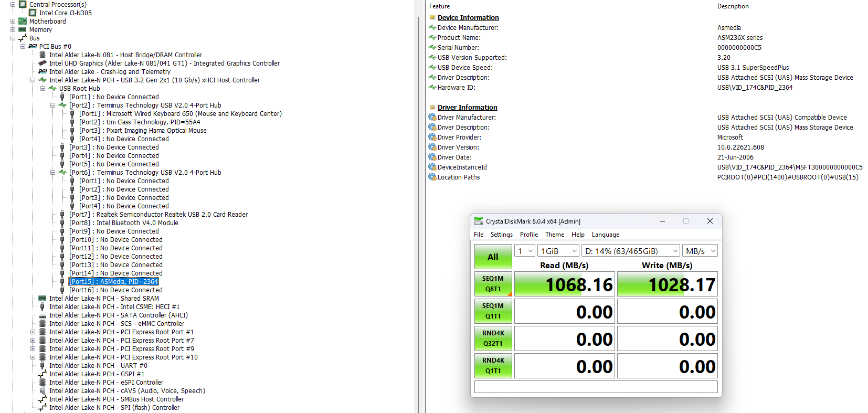Click the empty comment field in CrystalDiskMark
This screenshot has width=868, height=413.
tap(596, 387)
